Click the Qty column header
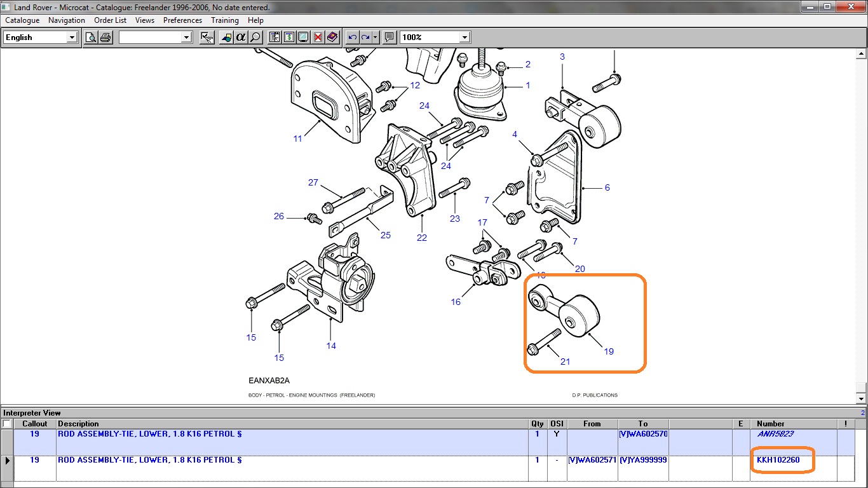The image size is (868, 488). 538,424
